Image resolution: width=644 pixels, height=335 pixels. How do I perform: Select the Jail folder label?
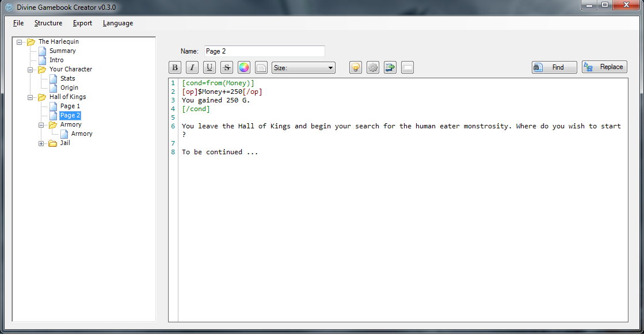coord(65,143)
